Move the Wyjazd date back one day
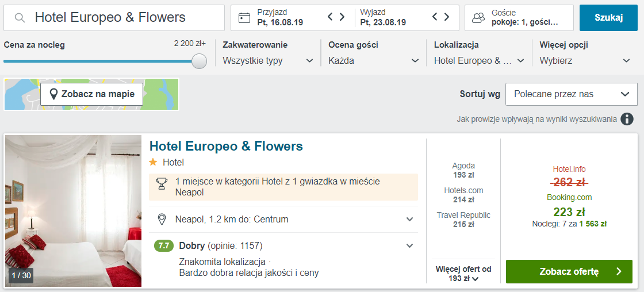This screenshot has height=292, width=644. pyautogui.click(x=435, y=17)
